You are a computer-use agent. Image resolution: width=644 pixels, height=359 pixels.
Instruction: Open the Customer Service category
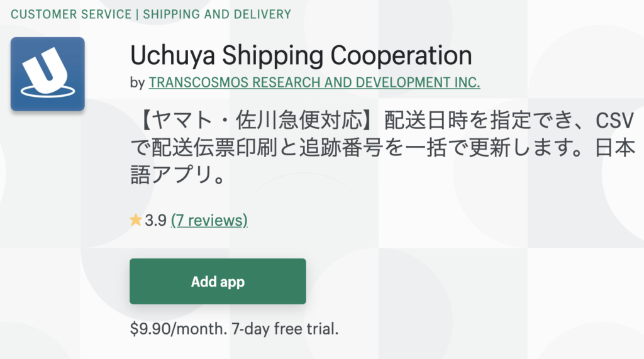[71, 14]
